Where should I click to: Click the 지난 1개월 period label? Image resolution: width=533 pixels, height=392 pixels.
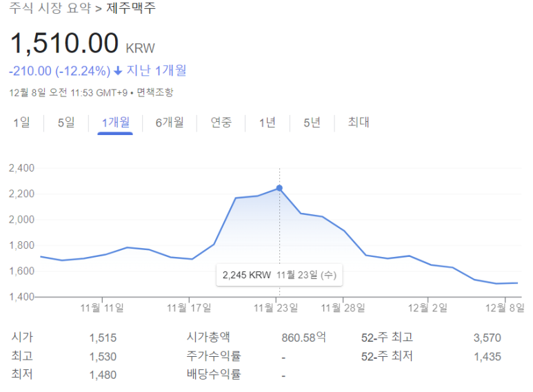(x=157, y=71)
